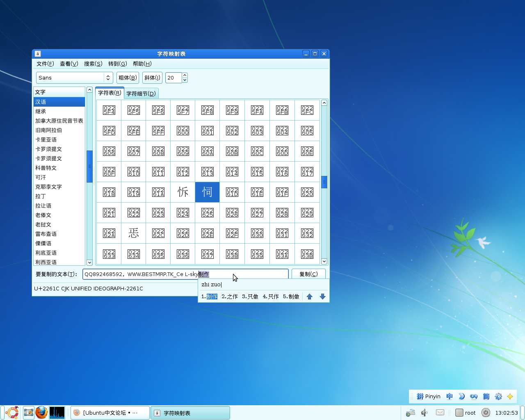Viewport: 525px width, 420px height.
Task: Toggle the 粗体(B) bold button
Action: [x=128, y=78]
